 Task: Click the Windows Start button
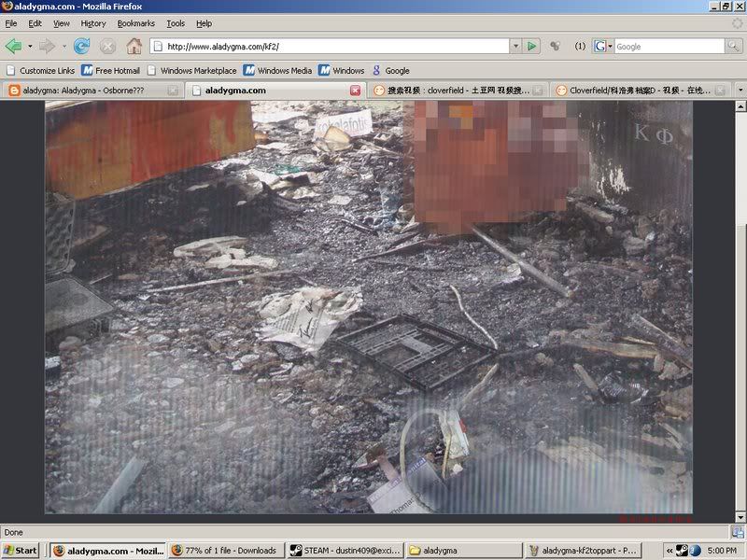click(21, 551)
